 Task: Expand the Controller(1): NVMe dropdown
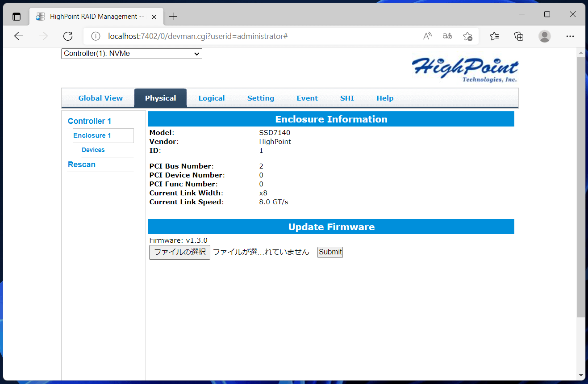132,54
